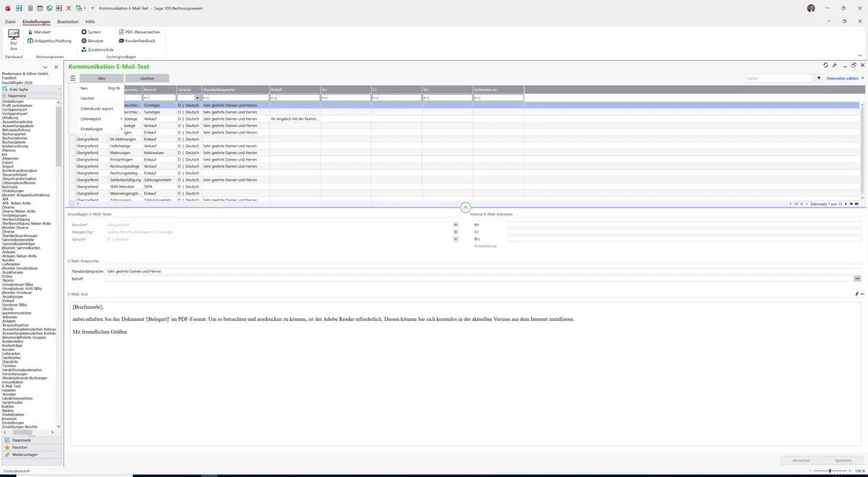Choose Listenexport from the context menu
Image resolution: width=868 pixels, height=477 pixels.
[x=97, y=119]
